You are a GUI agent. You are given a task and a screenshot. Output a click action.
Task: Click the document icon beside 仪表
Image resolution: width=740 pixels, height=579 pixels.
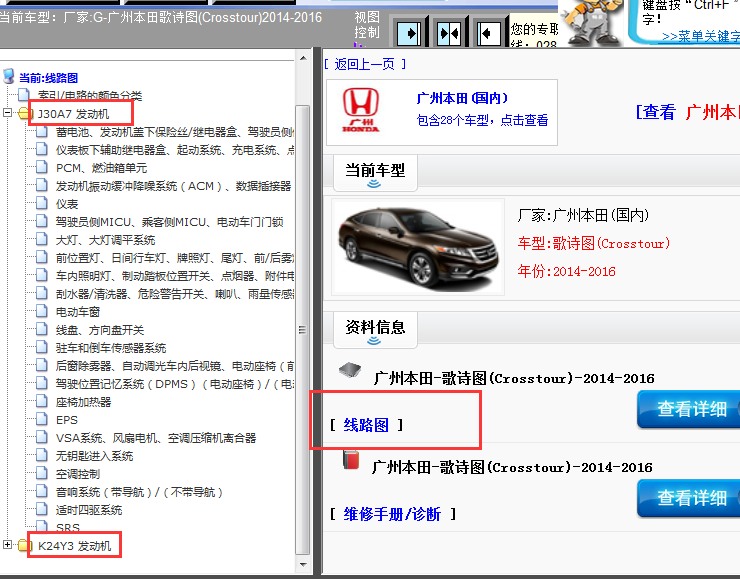[x=42, y=203]
